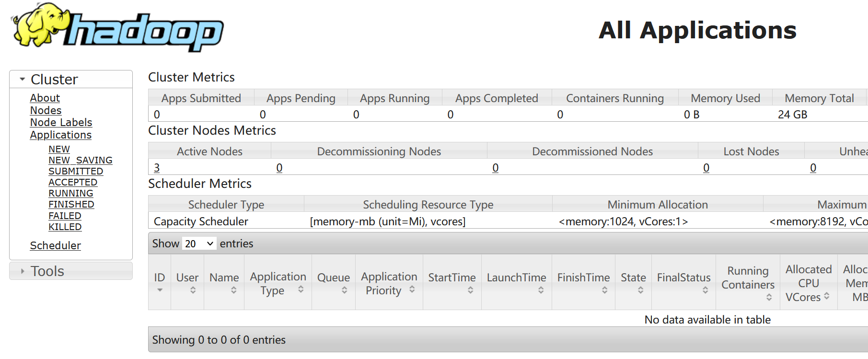Sort table by Application Type column

[278, 282]
